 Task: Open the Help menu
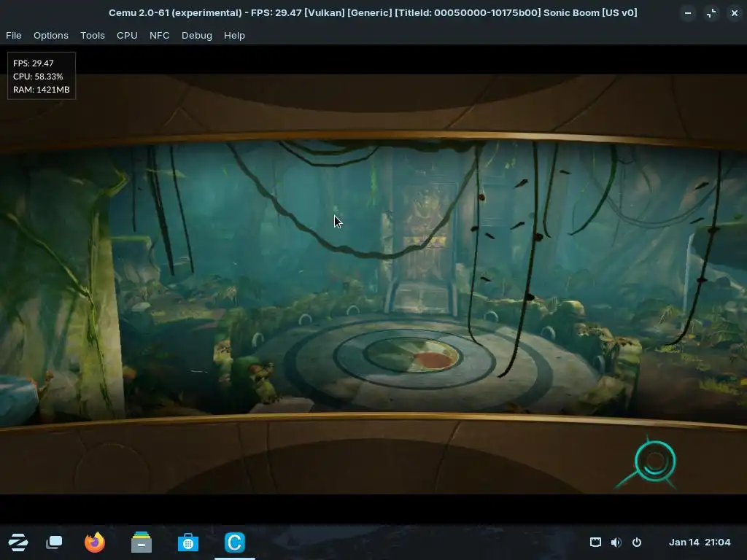[234, 35]
